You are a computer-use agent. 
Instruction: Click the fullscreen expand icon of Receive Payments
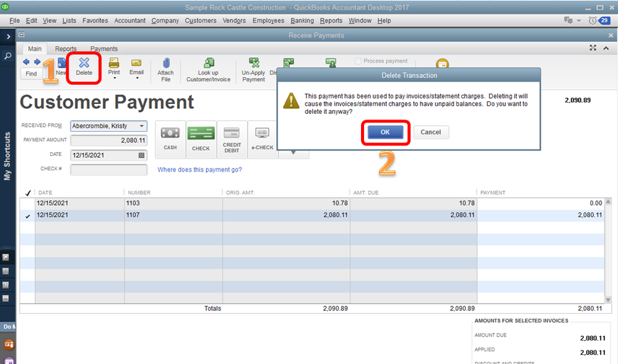pyautogui.click(x=593, y=48)
